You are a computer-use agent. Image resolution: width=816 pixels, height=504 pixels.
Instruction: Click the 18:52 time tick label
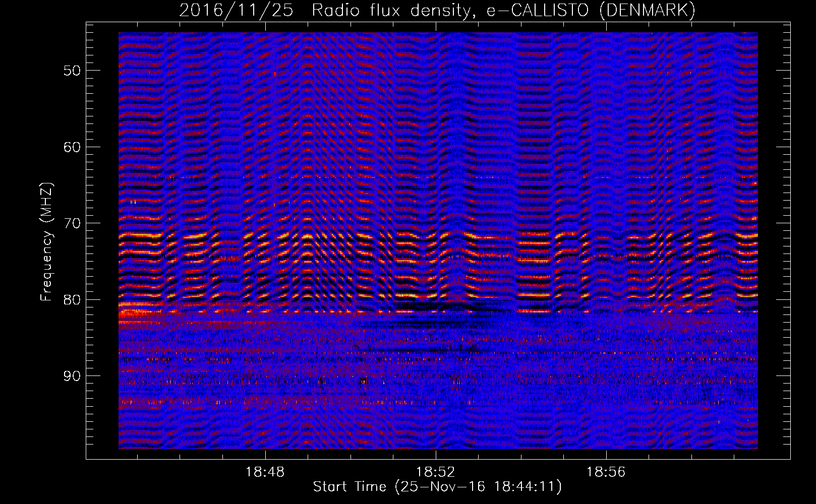[435, 472]
